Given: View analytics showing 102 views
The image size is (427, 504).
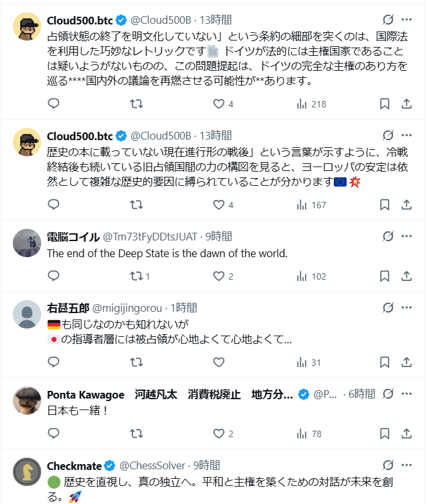Looking at the screenshot, I should 311,276.
